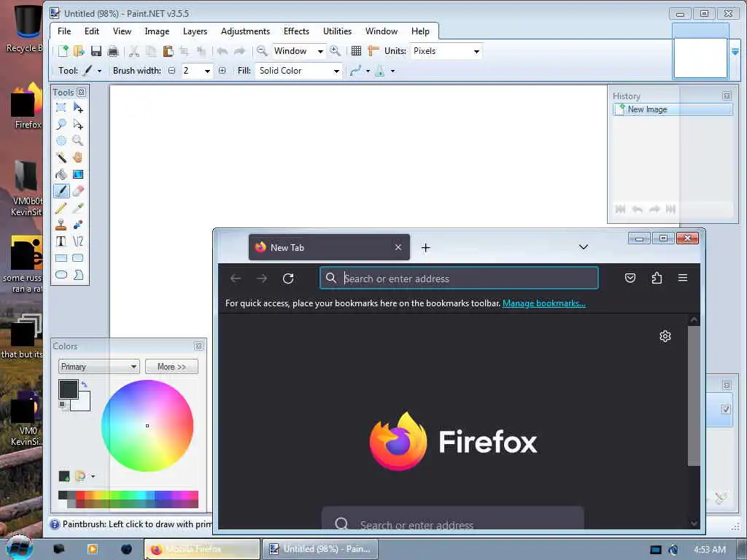The image size is (747, 560).
Task: Open the Primary color selector dropdown
Action: (99, 367)
